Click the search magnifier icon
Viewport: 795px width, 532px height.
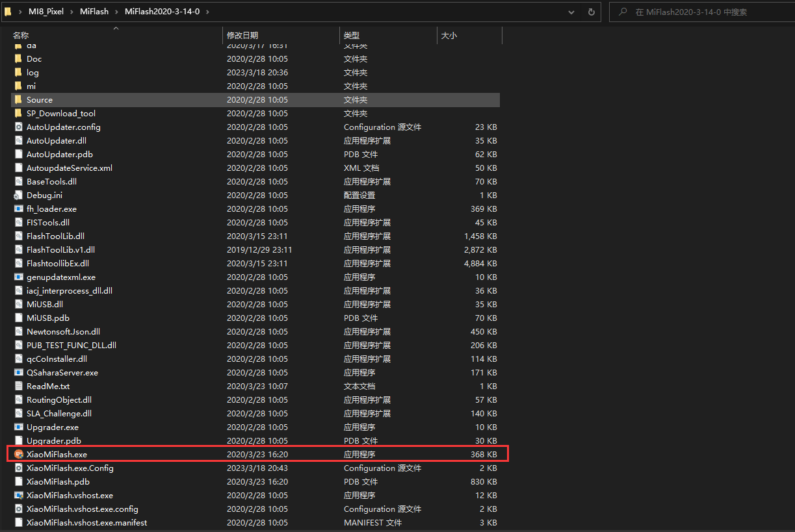coord(623,12)
